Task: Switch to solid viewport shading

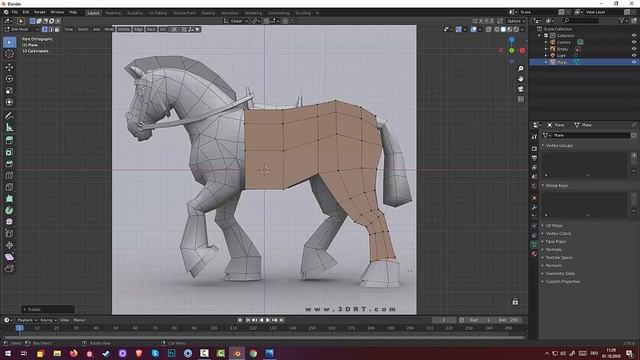Action: [503, 29]
